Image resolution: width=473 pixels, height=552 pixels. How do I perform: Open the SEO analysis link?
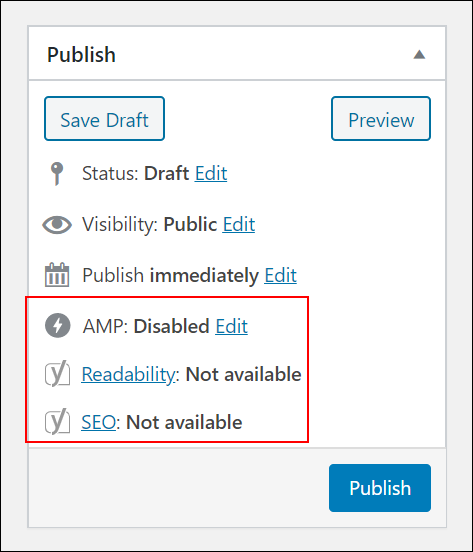[x=99, y=422]
